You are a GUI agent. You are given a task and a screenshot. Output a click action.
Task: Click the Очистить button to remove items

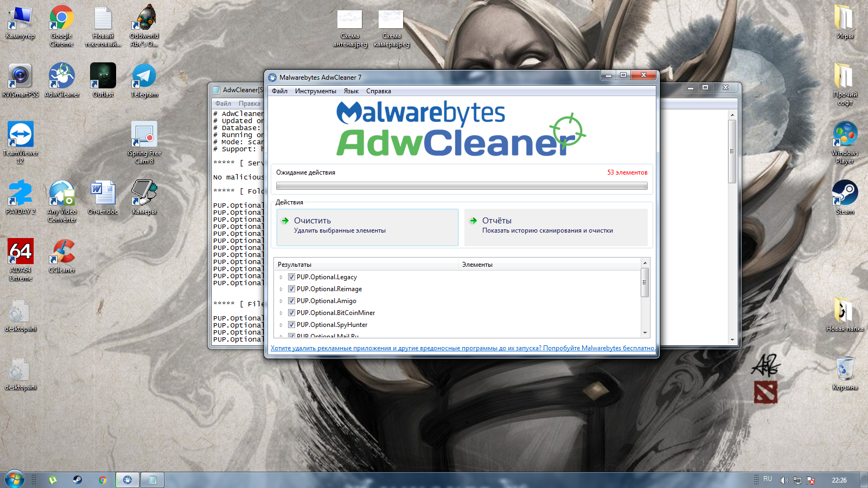point(367,227)
